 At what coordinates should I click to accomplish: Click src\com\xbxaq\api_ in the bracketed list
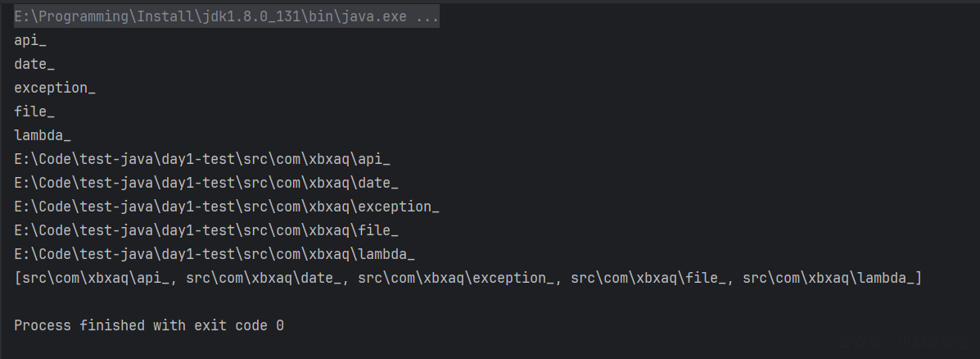(x=96, y=279)
